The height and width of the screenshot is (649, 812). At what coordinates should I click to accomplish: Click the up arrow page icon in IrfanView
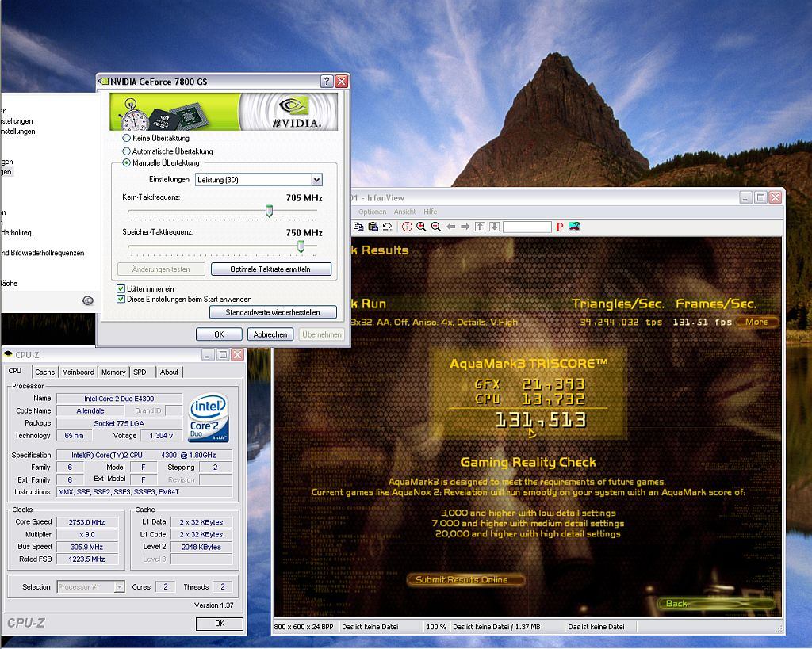(480, 227)
